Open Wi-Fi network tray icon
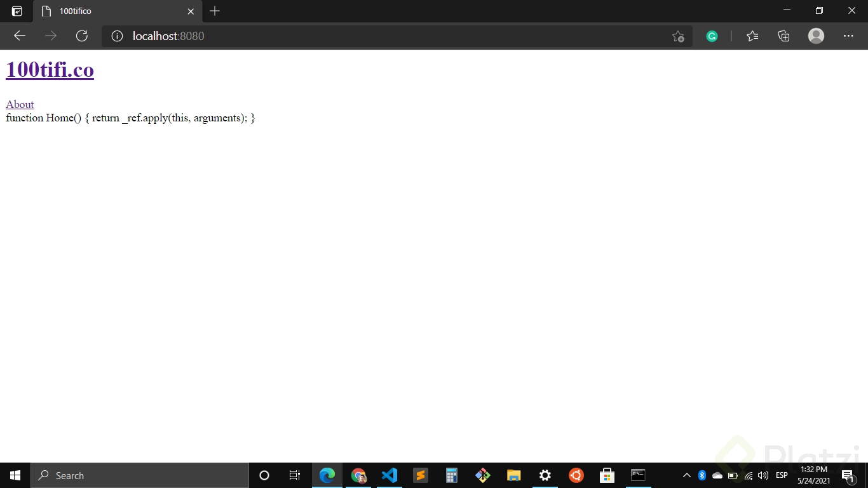This screenshot has width=868, height=488. coord(749,475)
